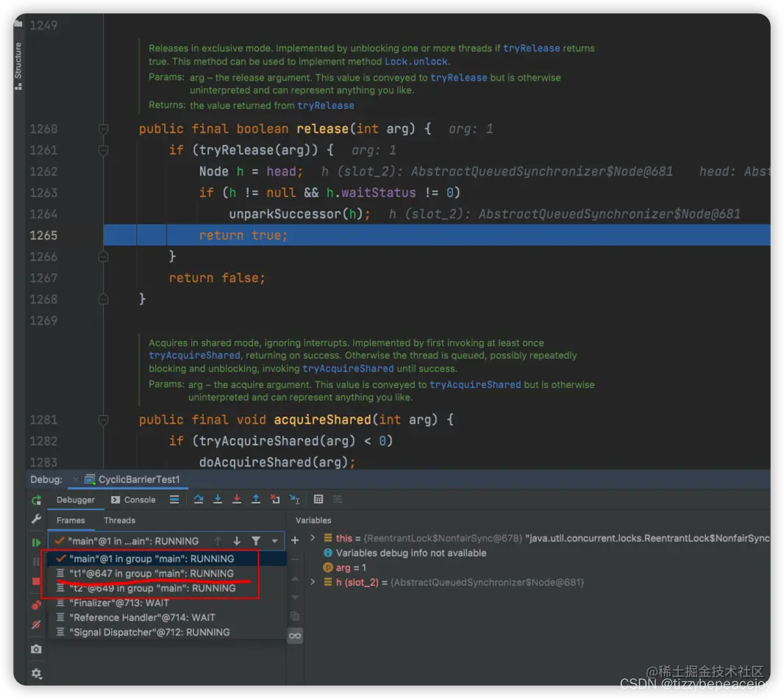
Task: Click the Remove Watch minus icon
Action: tap(295, 559)
